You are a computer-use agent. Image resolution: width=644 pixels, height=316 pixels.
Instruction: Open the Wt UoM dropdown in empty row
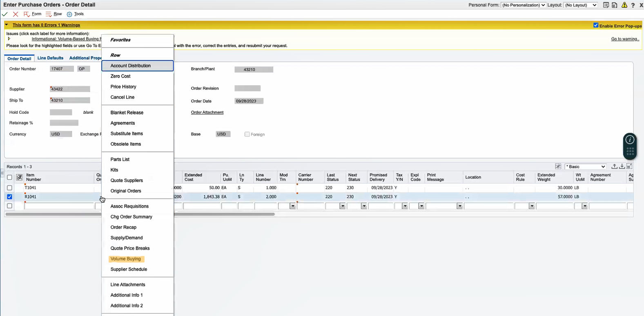coord(585,206)
